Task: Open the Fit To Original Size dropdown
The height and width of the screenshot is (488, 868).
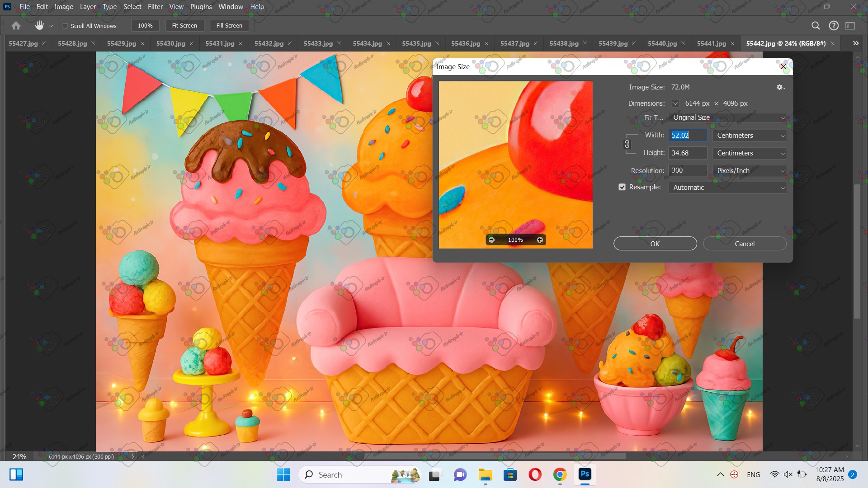Action: (727, 117)
